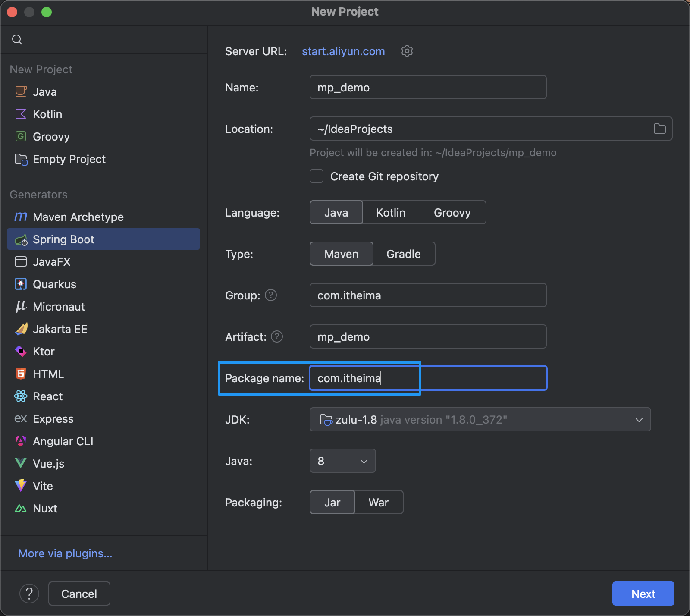Select Vue.js generator label
This screenshot has width=690, height=616.
point(49,464)
